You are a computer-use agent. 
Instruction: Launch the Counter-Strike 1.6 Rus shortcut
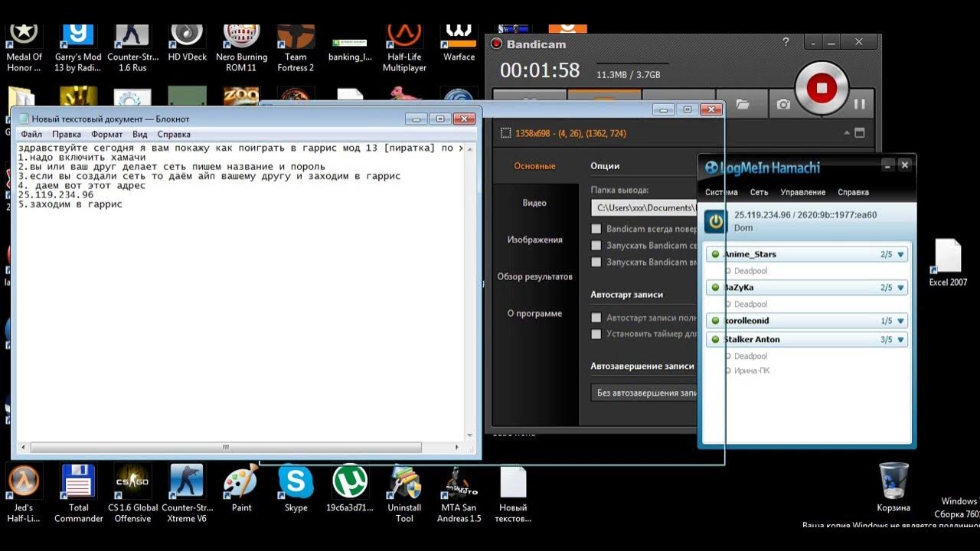(x=132, y=47)
